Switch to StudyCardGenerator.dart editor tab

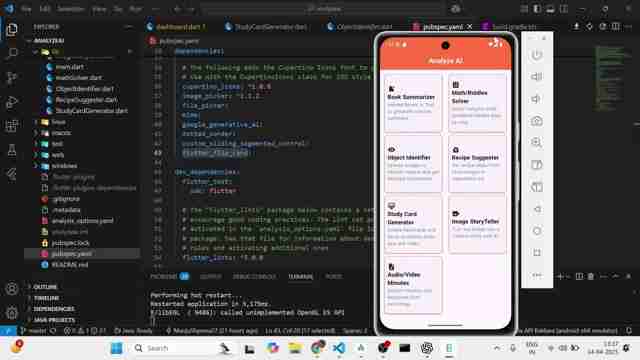(x=270, y=27)
